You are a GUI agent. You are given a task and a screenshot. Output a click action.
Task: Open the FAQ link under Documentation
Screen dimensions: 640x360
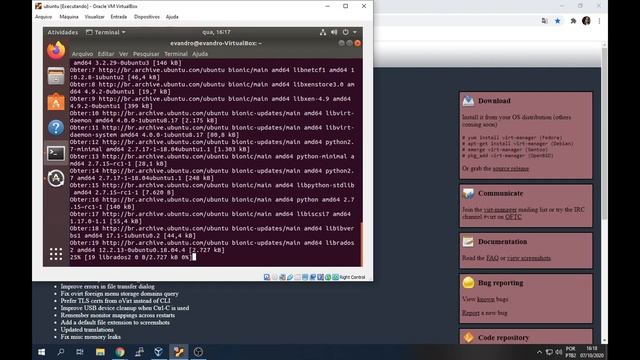coord(492,258)
